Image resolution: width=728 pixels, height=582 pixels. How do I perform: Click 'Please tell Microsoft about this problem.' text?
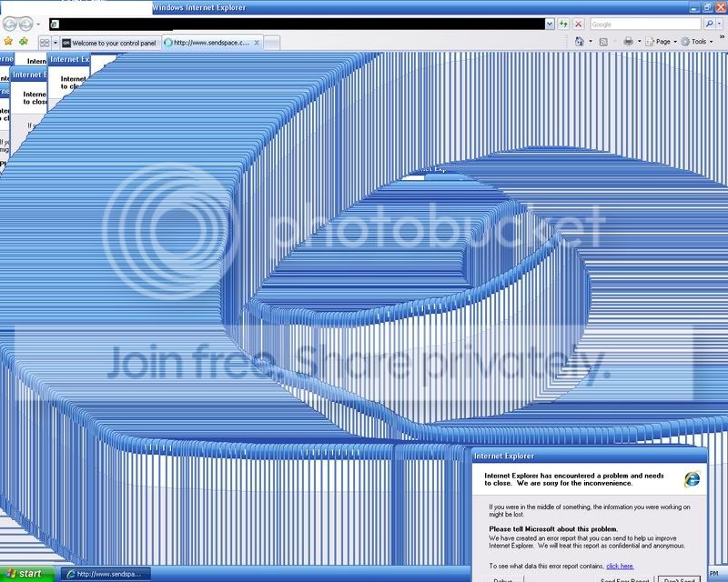tap(553, 528)
